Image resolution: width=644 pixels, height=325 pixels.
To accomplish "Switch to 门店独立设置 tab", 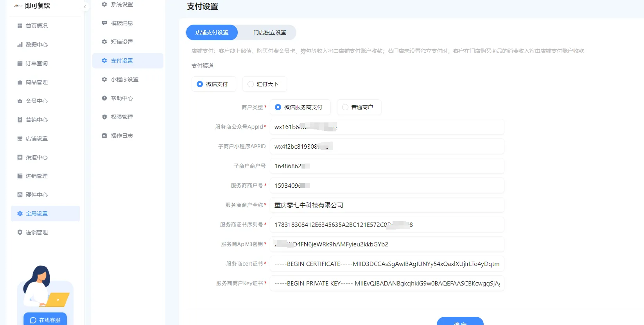I will coord(270,32).
